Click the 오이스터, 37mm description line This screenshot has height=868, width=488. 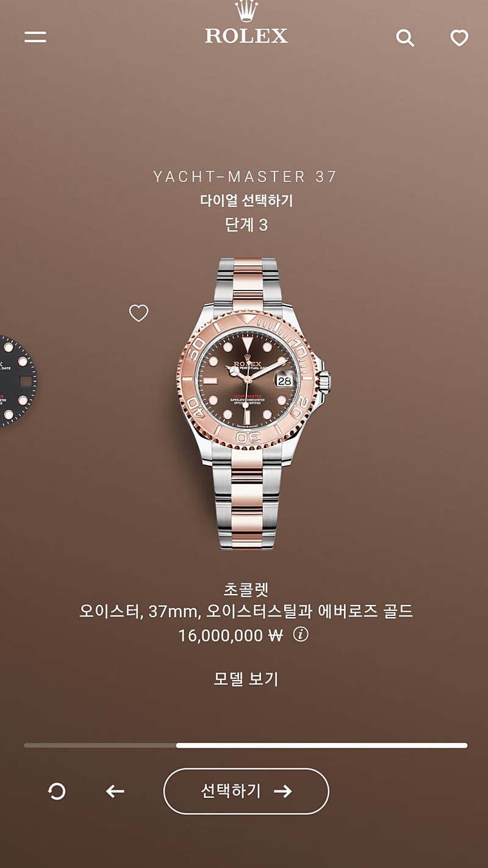click(x=246, y=611)
